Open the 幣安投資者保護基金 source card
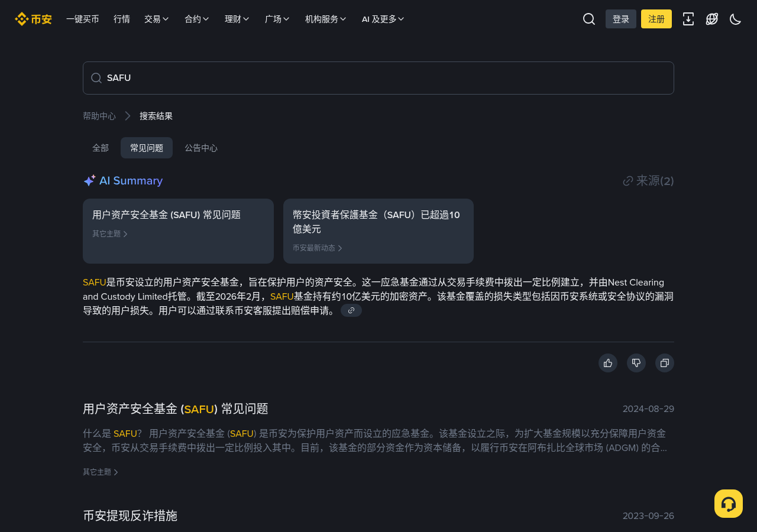Screen dimensions: 757x532 tap(378, 231)
